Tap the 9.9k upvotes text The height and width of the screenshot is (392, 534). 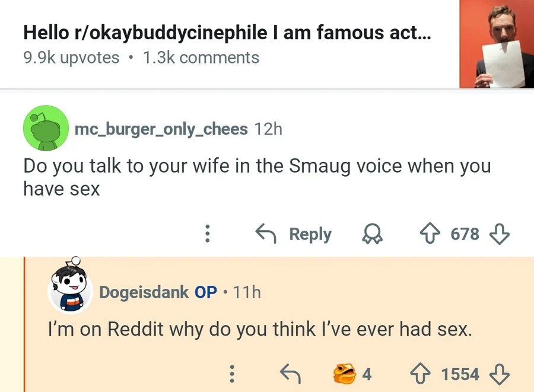(71, 58)
